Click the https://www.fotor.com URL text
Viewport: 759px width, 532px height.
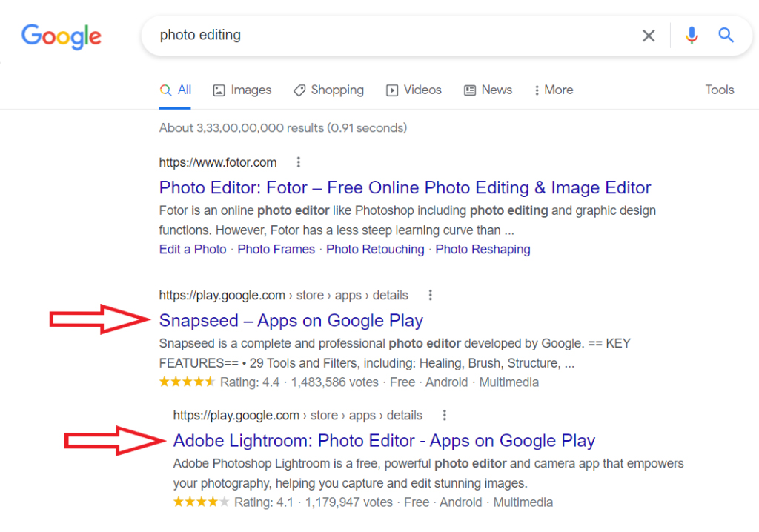click(218, 162)
